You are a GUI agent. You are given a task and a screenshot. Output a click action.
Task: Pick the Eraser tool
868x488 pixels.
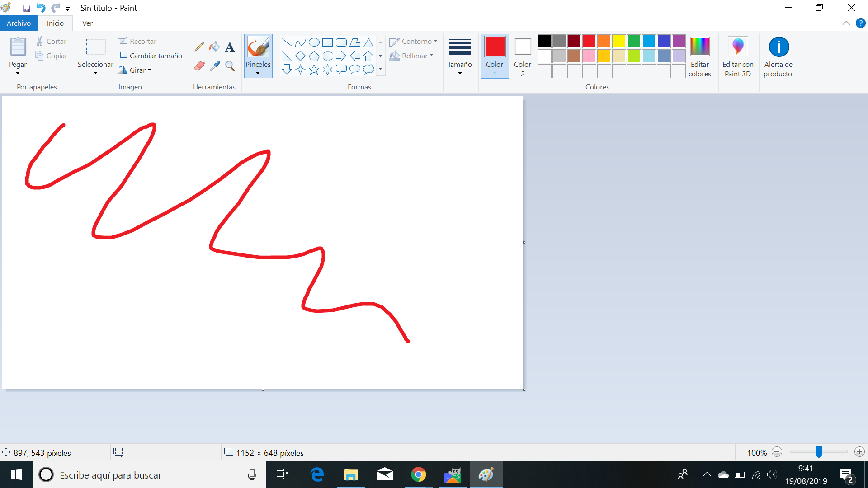pos(199,66)
